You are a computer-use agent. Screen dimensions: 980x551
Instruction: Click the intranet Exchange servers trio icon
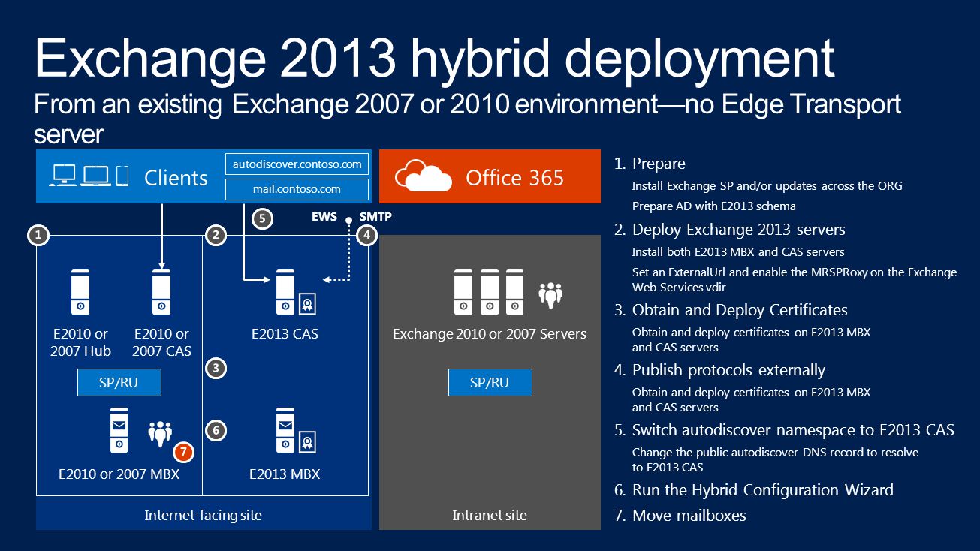point(489,293)
